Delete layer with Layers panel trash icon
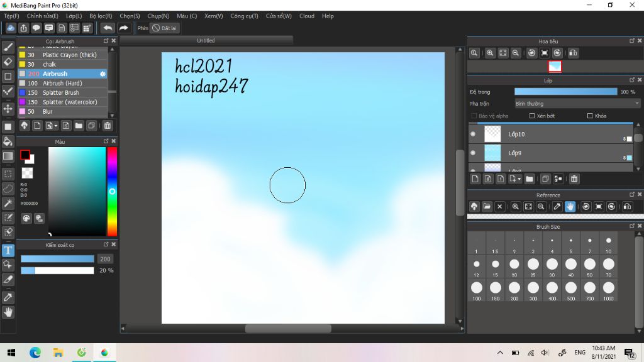Image resolution: width=644 pixels, height=362 pixels. point(574,179)
